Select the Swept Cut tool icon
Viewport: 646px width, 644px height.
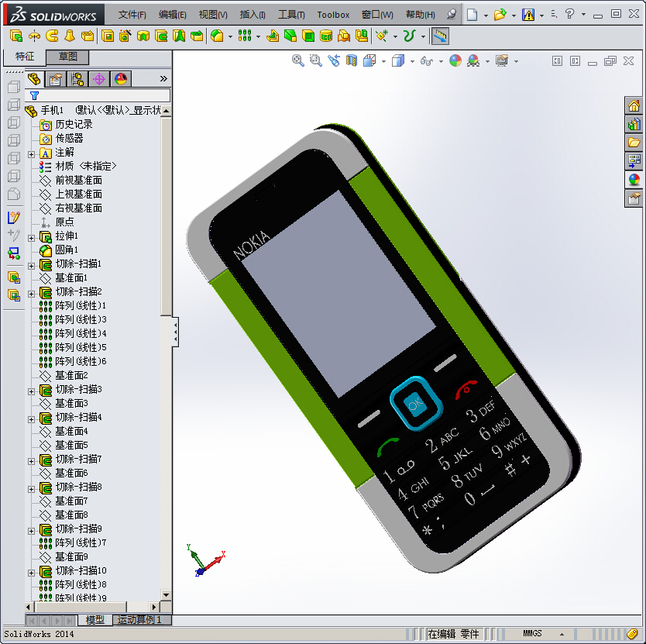pyautogui.click(x=161, y=36)
